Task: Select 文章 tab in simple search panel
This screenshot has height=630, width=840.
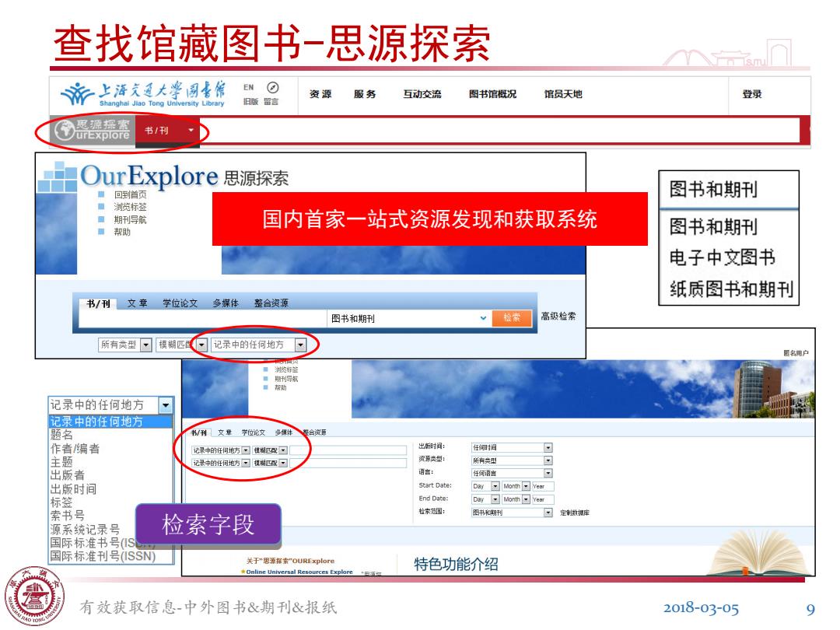Action: click(x=137, y=303)
